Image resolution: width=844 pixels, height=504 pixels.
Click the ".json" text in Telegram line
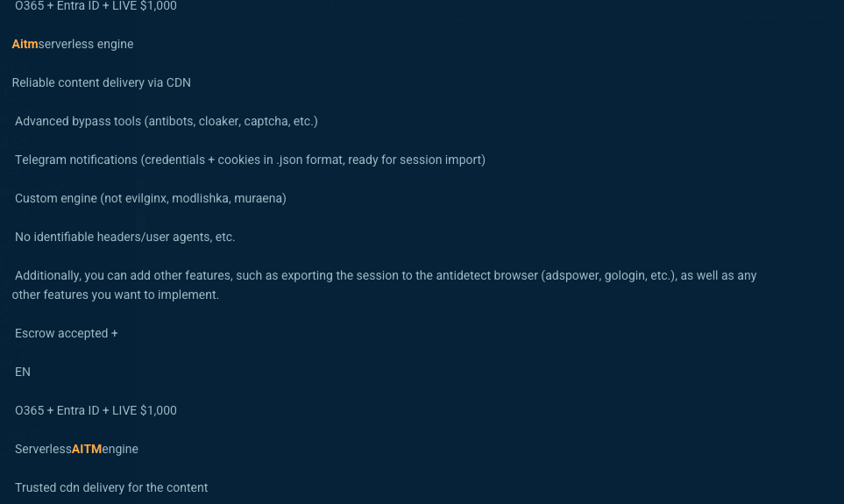point(289,160)
